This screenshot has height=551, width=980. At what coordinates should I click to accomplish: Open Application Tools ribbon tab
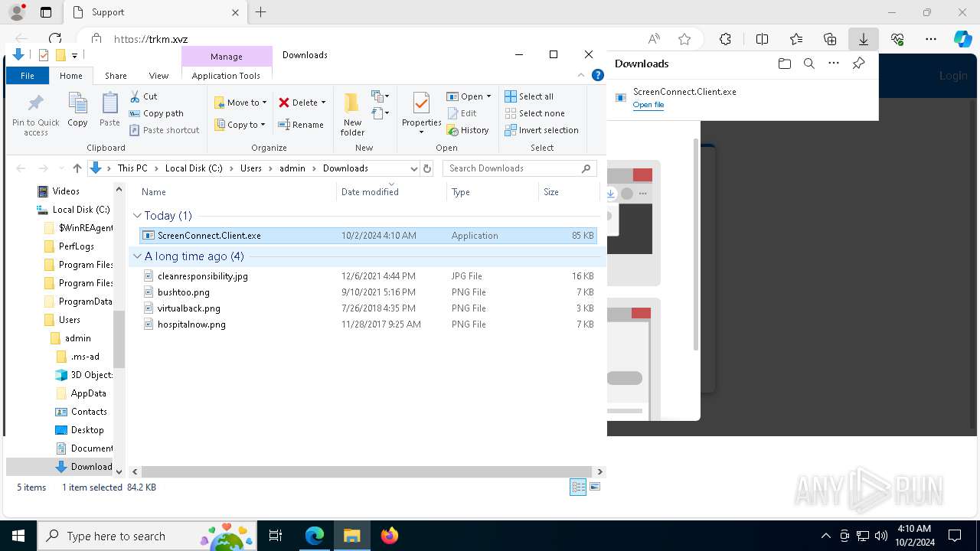[x=226, y=76]
